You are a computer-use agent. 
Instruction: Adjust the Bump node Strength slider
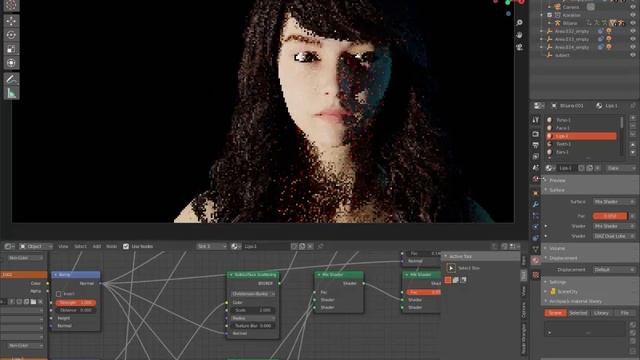76,303
